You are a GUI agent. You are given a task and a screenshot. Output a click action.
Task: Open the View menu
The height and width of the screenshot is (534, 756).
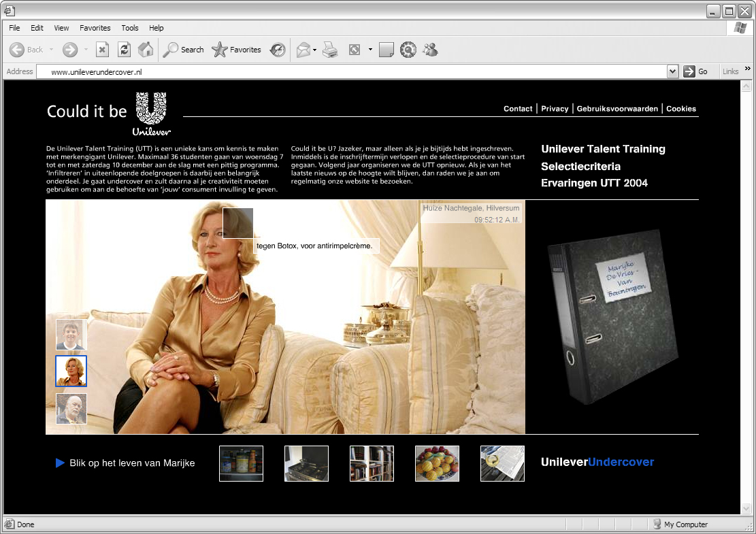point(61,28)
